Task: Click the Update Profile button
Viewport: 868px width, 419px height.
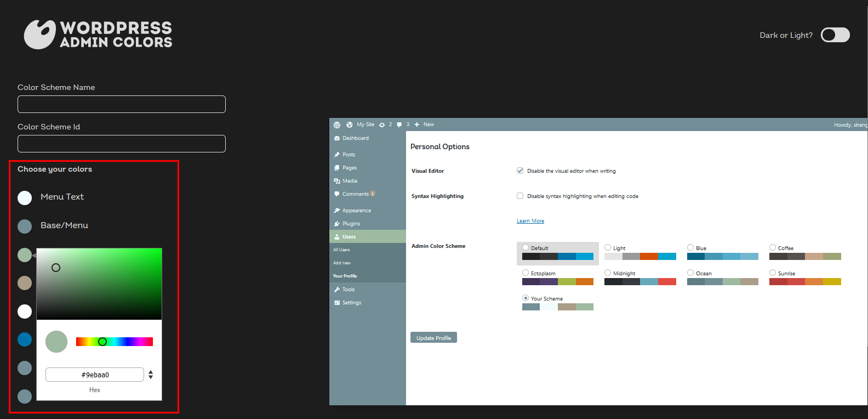Action: pyautogui.click(x=433, y=338)
